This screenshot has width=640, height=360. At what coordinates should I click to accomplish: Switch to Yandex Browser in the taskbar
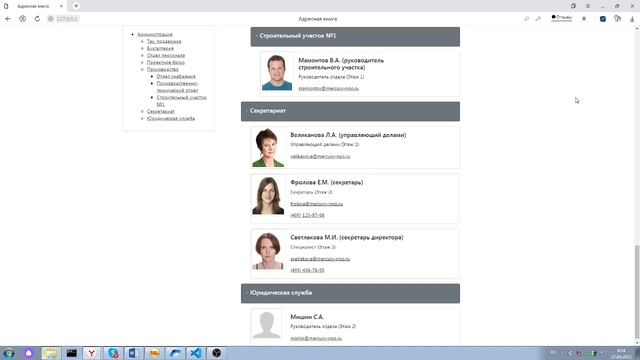(92, 353)
